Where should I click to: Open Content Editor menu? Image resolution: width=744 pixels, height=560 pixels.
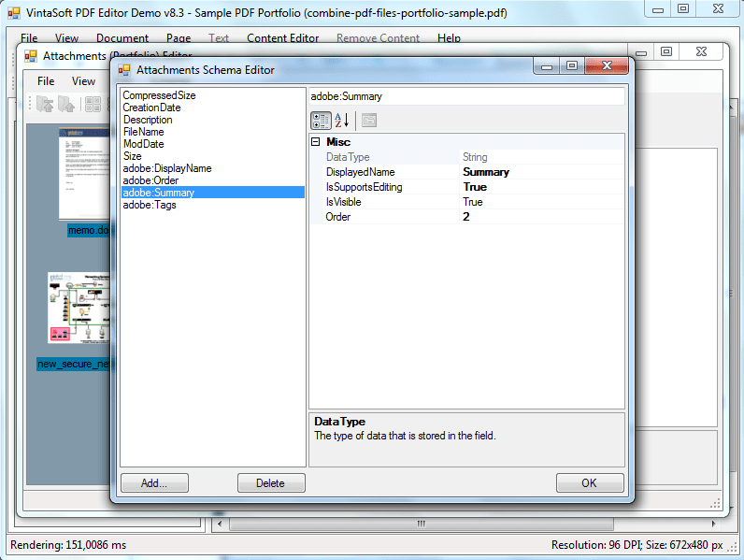click(x=283, y=38)
